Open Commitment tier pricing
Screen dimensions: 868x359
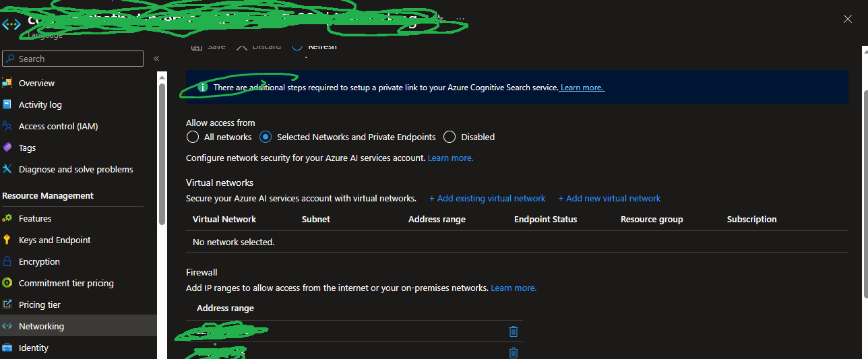click(x=66, y=283)
